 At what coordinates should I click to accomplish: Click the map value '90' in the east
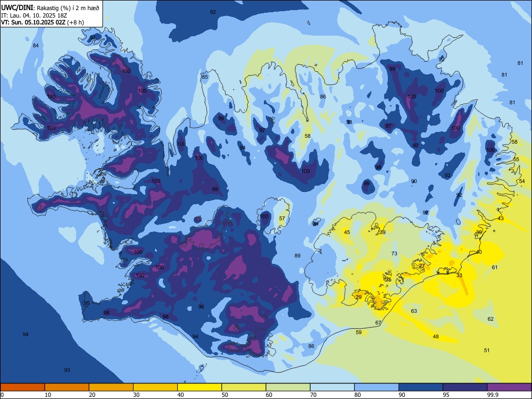point(414,181)
